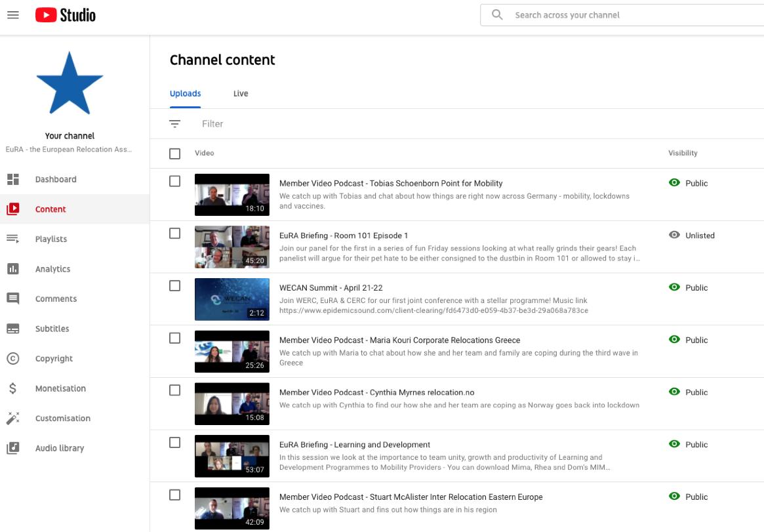Click the Monetisation dollar icon
The image size is (764, 532).
click(13, 388)
